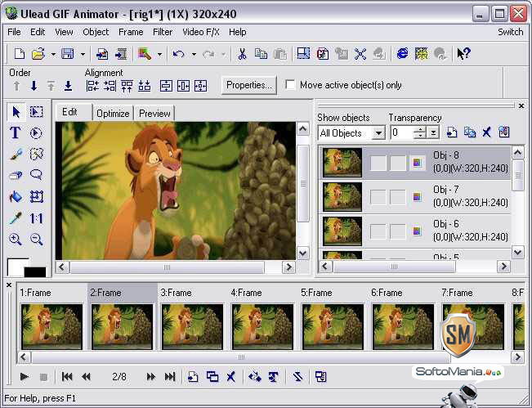532x408 pixels.
Task: Toggle second box for Obj - 8
Action: point(398,163)
